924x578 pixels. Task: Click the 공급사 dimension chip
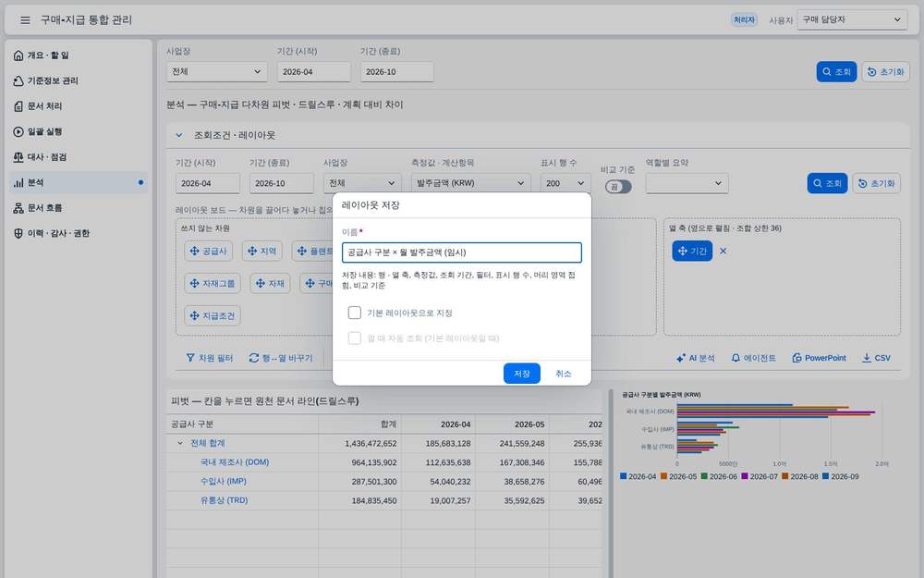pyautogui.click(x=208, y=251)
